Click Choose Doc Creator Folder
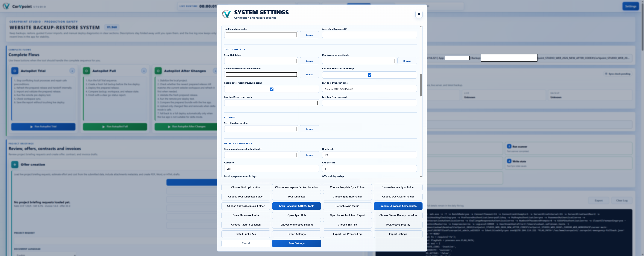 398,197
